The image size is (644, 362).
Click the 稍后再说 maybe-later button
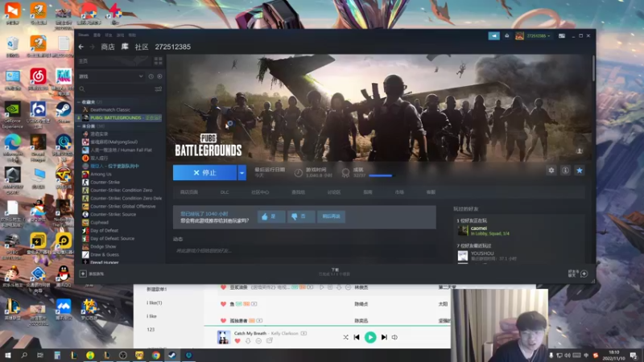(x=331, y=216)
